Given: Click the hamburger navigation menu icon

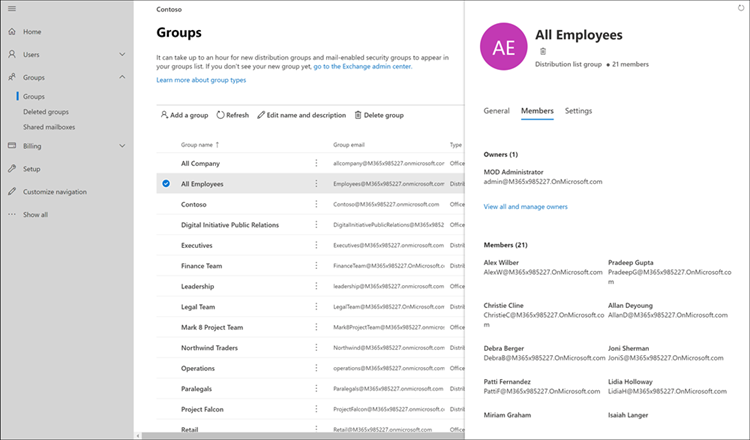Looking at the screenshot, I should click(x=12, y=7).
